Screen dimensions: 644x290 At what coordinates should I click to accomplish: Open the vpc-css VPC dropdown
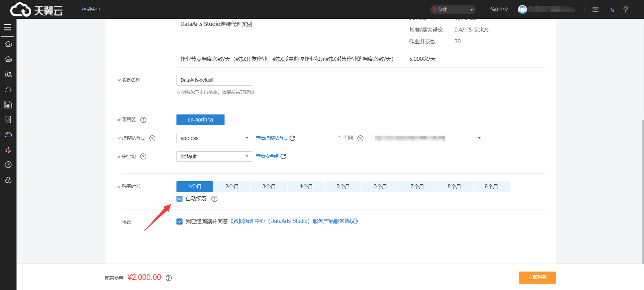[214, 138]
